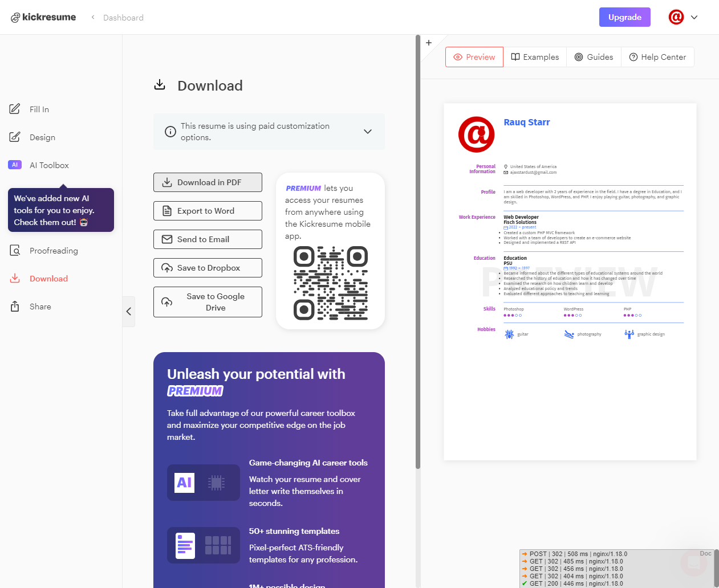Screen dimensions: 719x588
Task: Click the info icon in paid notice
Action: [170, 132]
